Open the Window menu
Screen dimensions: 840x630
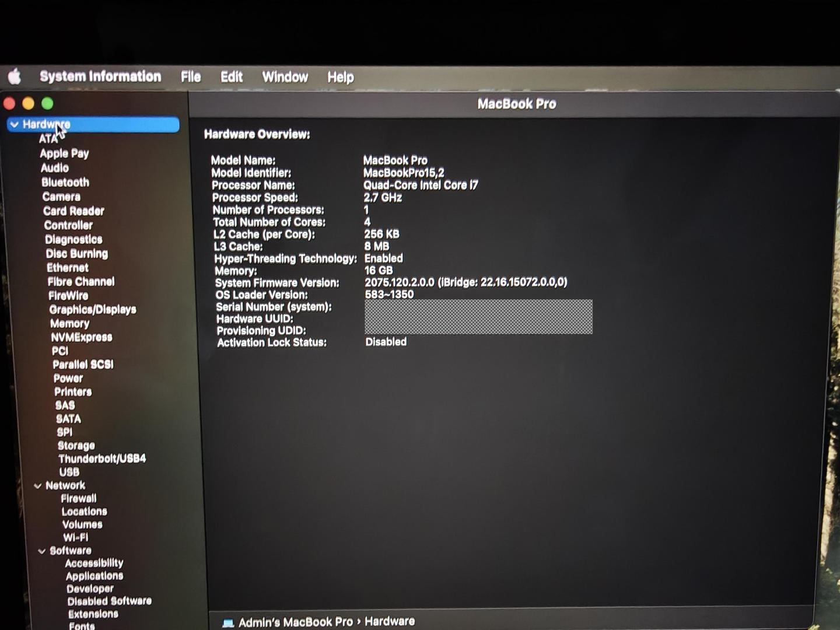(285, 77)
